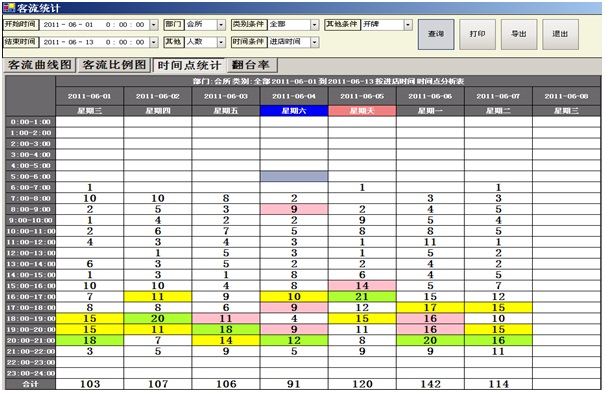Screen dimensions: 606x394
Task: Expand the 其他条件 开牌 dropdown
Action: pos(408,25)
